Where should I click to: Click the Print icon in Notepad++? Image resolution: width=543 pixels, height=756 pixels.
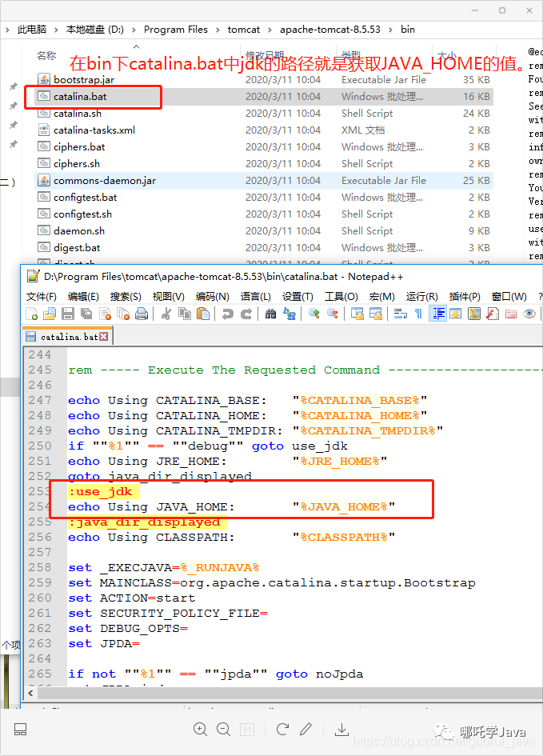tap(142, 314)
